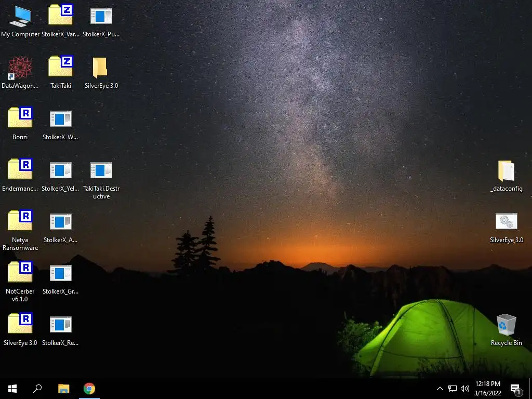The width and height of the screenshot is (532, 399).
Task: Click the Show desktop strip at taskbar end
Action: pos(530,389)
